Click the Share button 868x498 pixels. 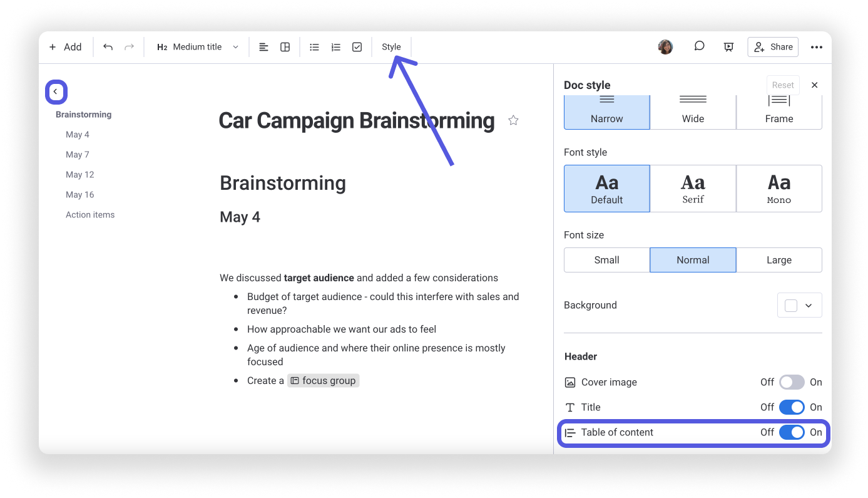tap(772, 46)
